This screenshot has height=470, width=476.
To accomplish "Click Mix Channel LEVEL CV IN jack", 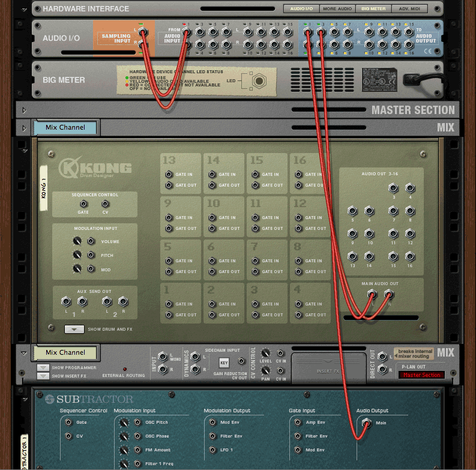I will [x=280, y=353].
